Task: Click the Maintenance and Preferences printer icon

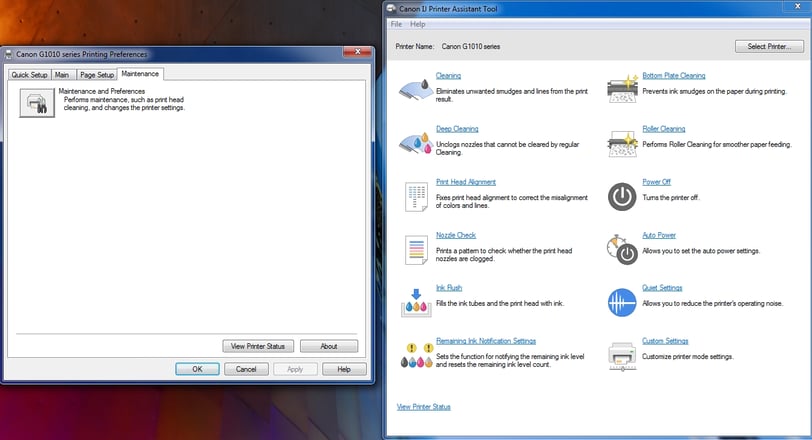Action: click(x=37, y=102)
